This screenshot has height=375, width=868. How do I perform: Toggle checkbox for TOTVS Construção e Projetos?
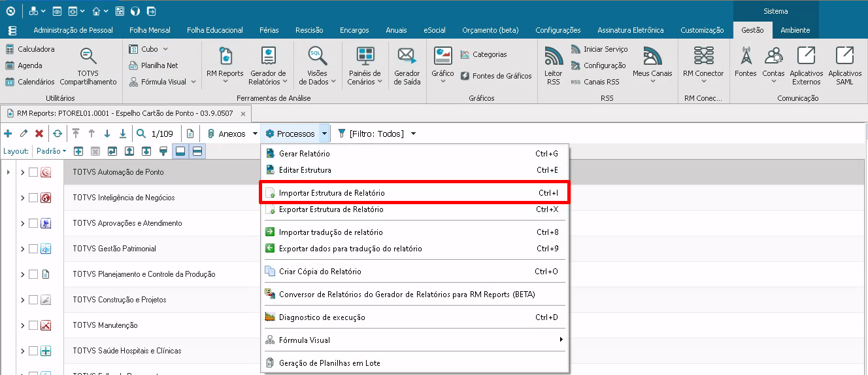point(33,300)
